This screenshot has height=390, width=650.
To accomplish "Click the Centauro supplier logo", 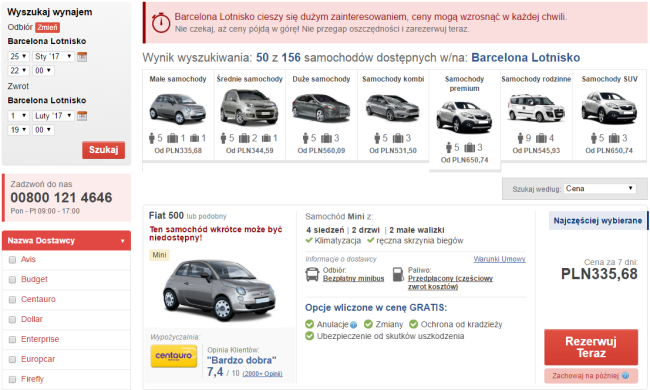I will click(x=174, y=356).
